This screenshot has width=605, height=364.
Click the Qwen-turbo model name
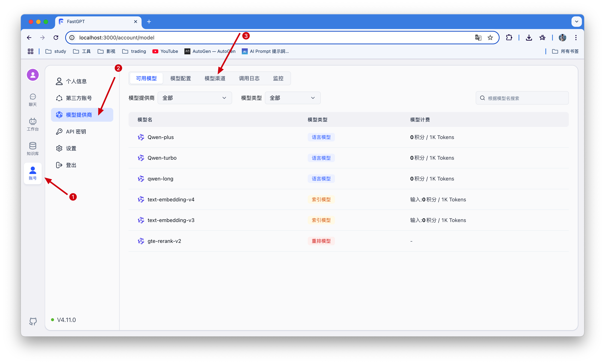162,158
